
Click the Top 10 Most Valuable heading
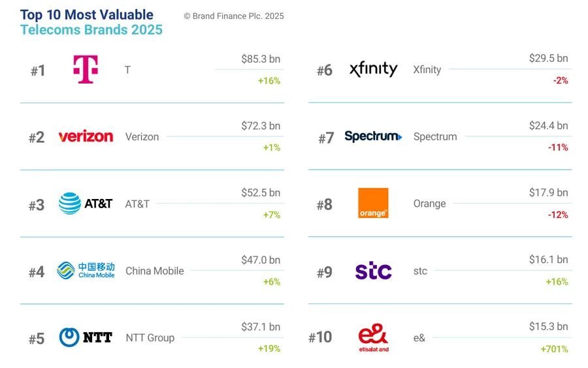pyautogui.click(x=87, y=14)
